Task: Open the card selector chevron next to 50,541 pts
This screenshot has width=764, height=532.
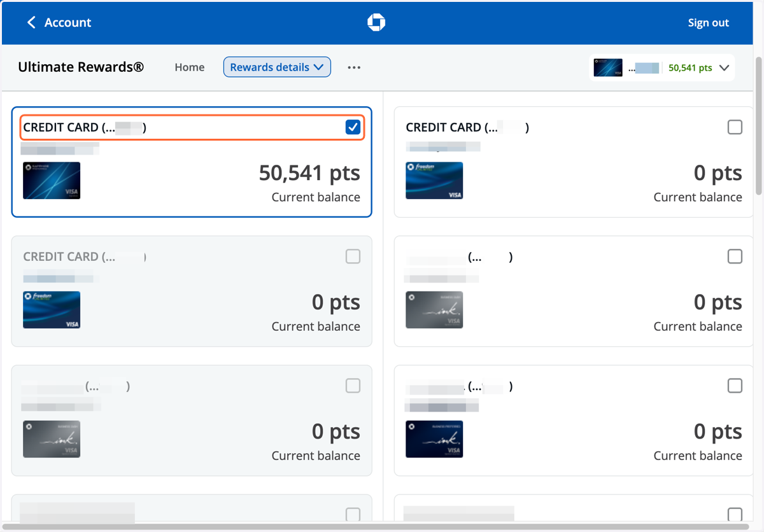Action: click(724, 68)
